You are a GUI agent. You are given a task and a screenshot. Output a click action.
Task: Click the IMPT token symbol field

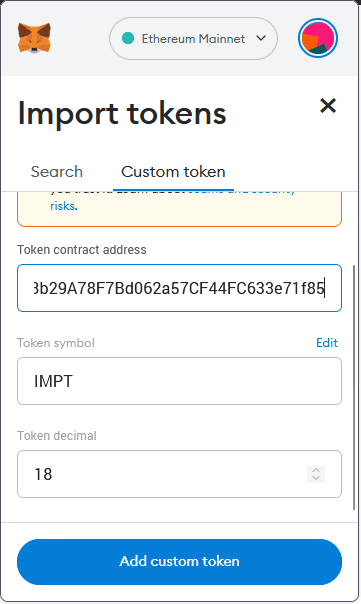pyautogui.click(x=180, y=381)
